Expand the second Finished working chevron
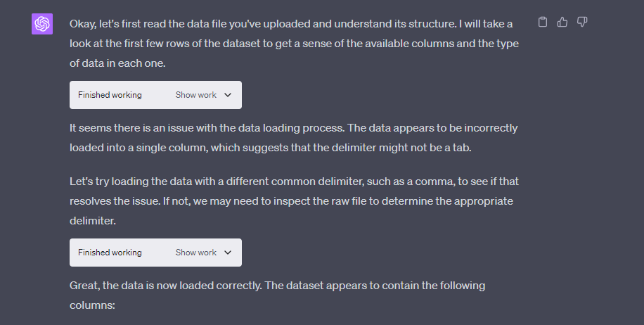644x325 pixels. coord(227,253)
